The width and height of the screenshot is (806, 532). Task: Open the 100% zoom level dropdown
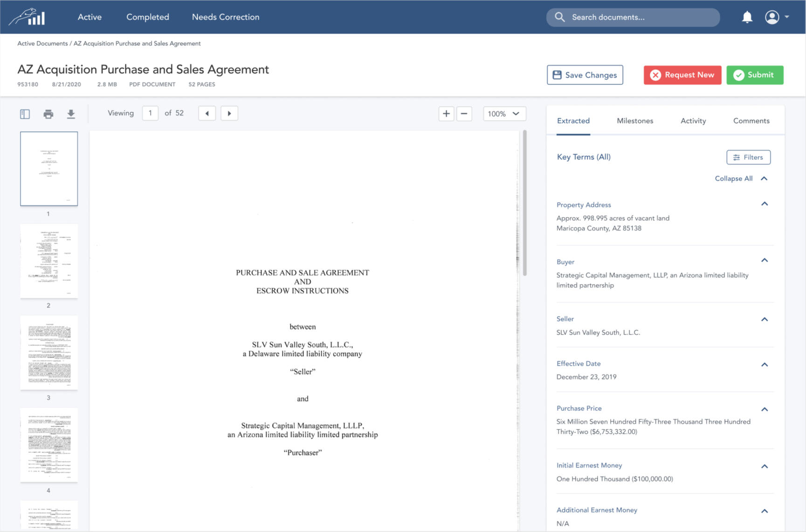click(504, 114)
